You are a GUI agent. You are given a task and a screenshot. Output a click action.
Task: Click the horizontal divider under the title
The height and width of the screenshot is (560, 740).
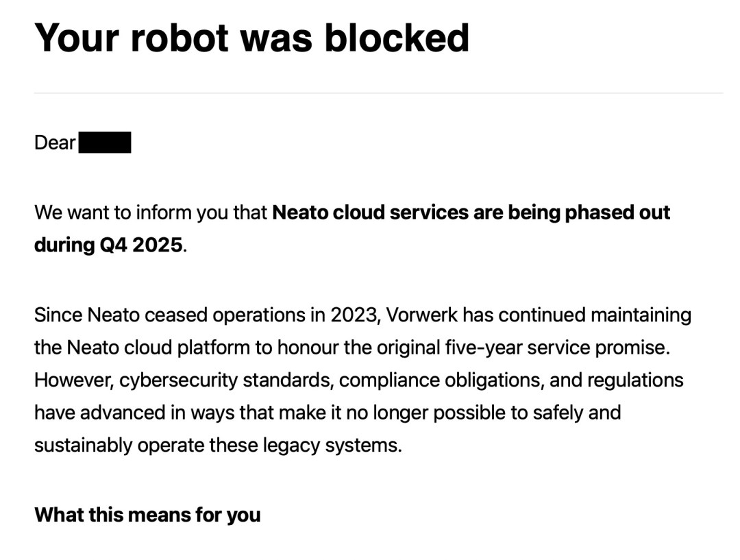coord(378,93)
